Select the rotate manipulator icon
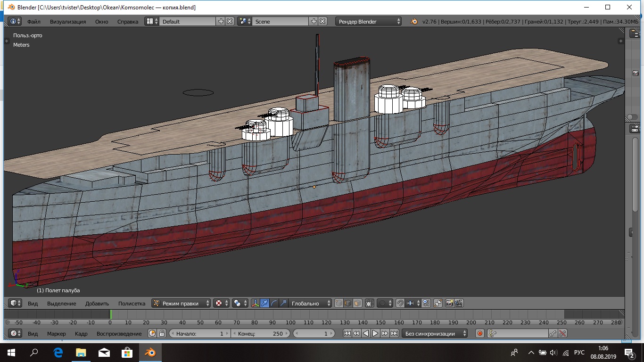The image size is (644, 362). (x=274, y=304)
